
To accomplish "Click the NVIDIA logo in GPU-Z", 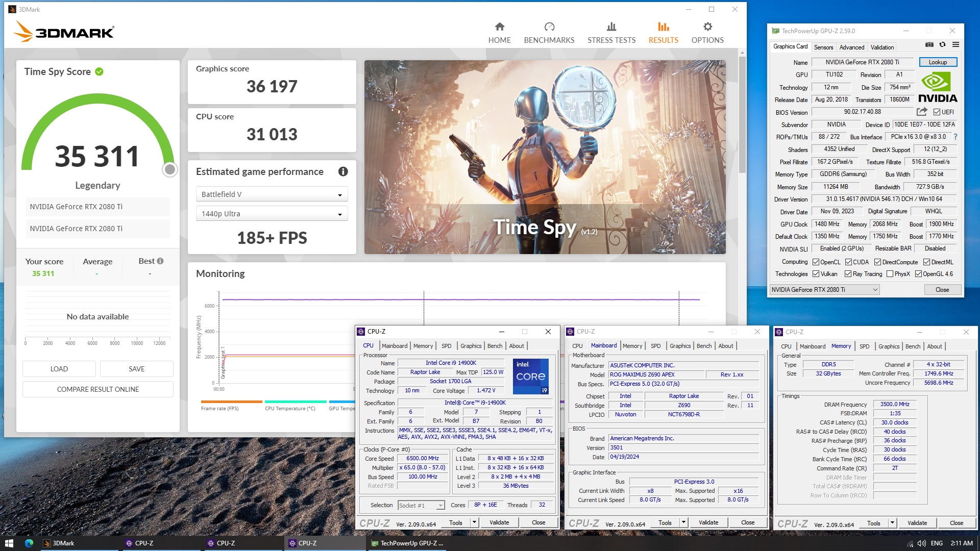I will click(x=938, y=87).
